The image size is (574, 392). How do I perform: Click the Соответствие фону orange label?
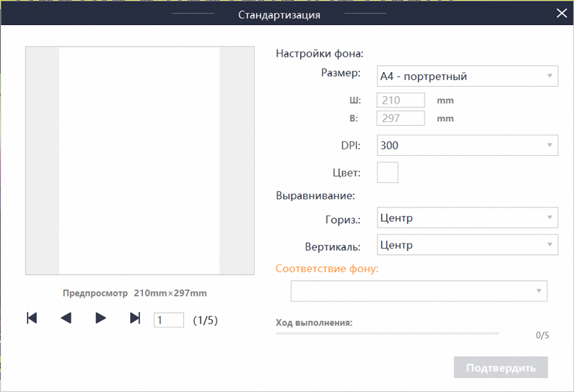coord(327,268)
